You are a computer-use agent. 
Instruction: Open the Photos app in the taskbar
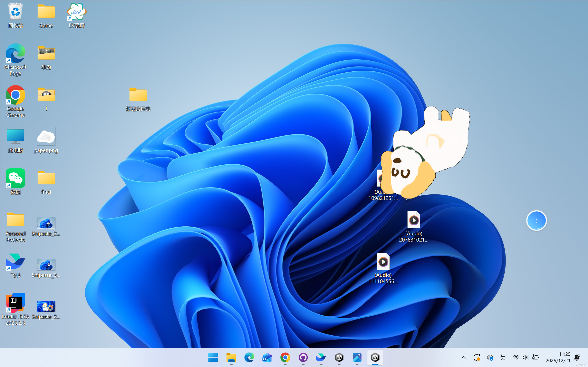(x=357, y=358)
